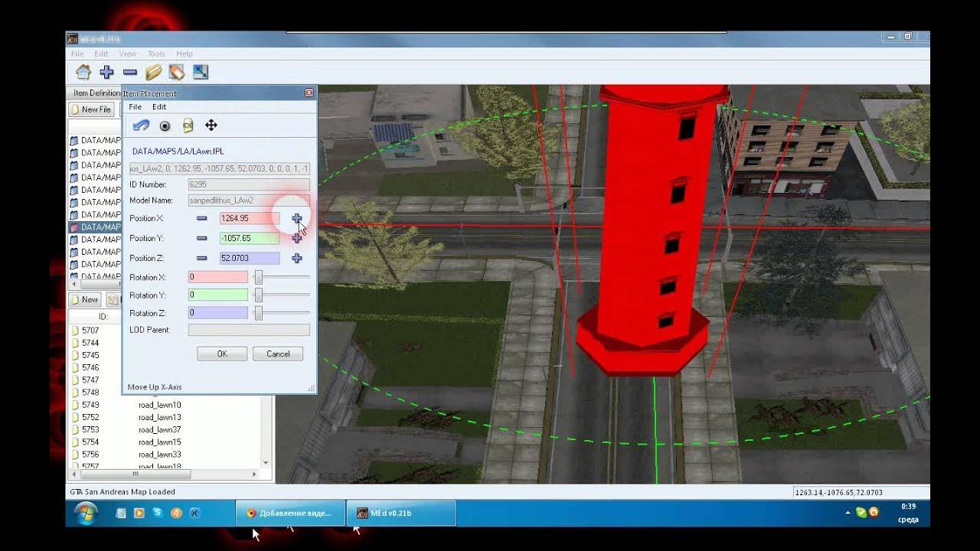Click the LOD Parent field
The image size is (980, 551).
click(x=249, y=330)
